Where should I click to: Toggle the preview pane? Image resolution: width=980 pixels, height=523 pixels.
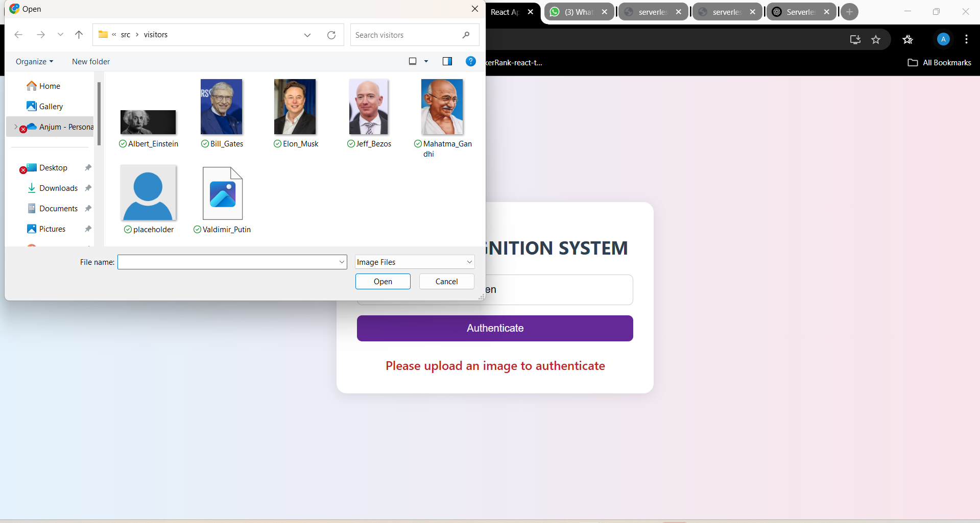click(447, 61)
